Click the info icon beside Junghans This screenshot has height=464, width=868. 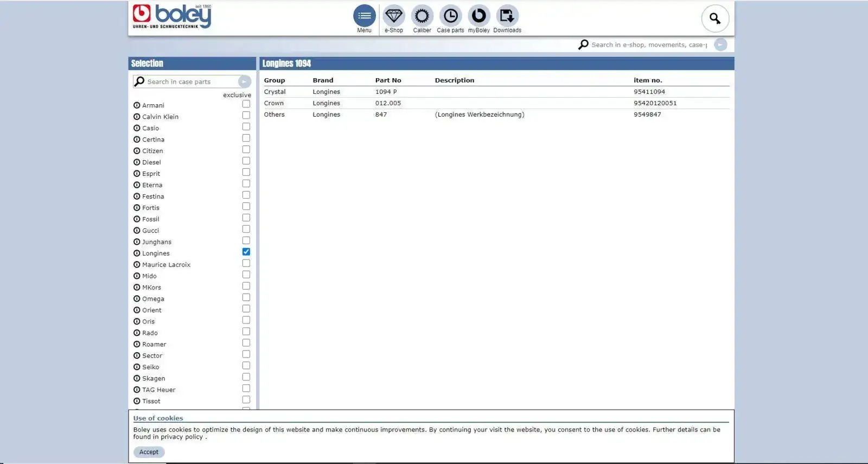click(137, 242)
